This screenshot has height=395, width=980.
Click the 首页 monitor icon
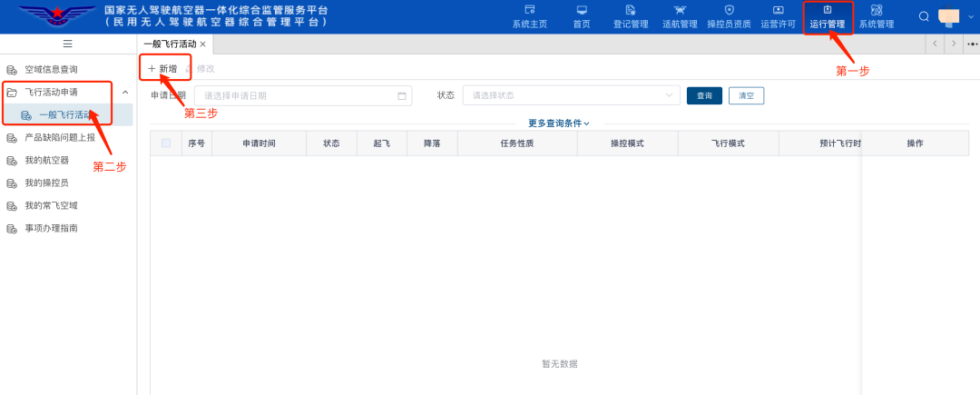582,10
